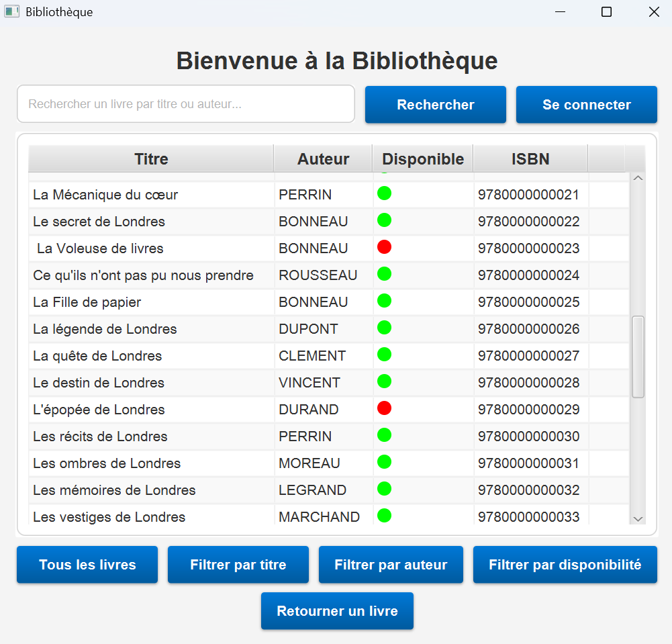Click the red availability dot for La Voleuse de livres
Image resolution: width=672 pixels, height=644 pixels.
[384, 247]
